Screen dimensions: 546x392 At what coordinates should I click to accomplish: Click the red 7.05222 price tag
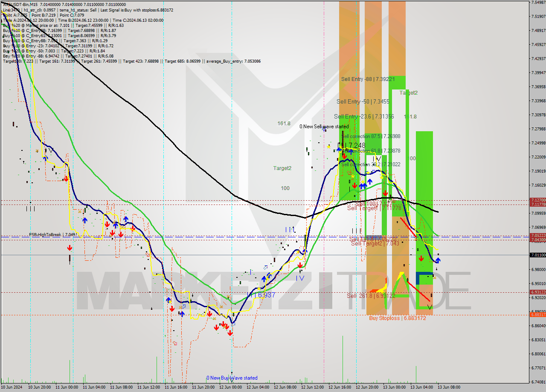(537, 236)
